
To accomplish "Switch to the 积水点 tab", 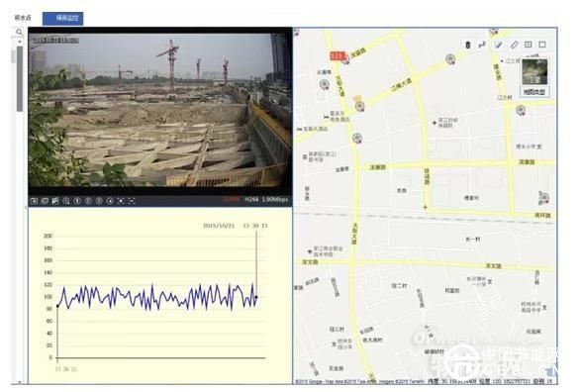I will coord(23,18).
